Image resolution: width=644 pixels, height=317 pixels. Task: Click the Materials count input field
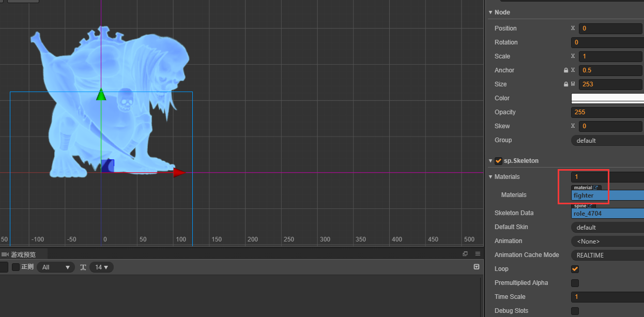coord(607,177)
